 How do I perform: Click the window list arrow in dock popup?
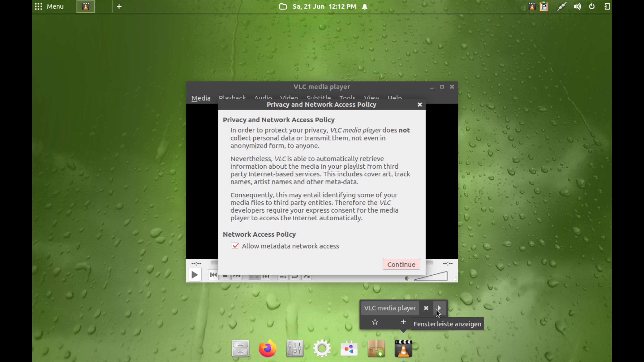pyautogui.click(x=439, y=308)
